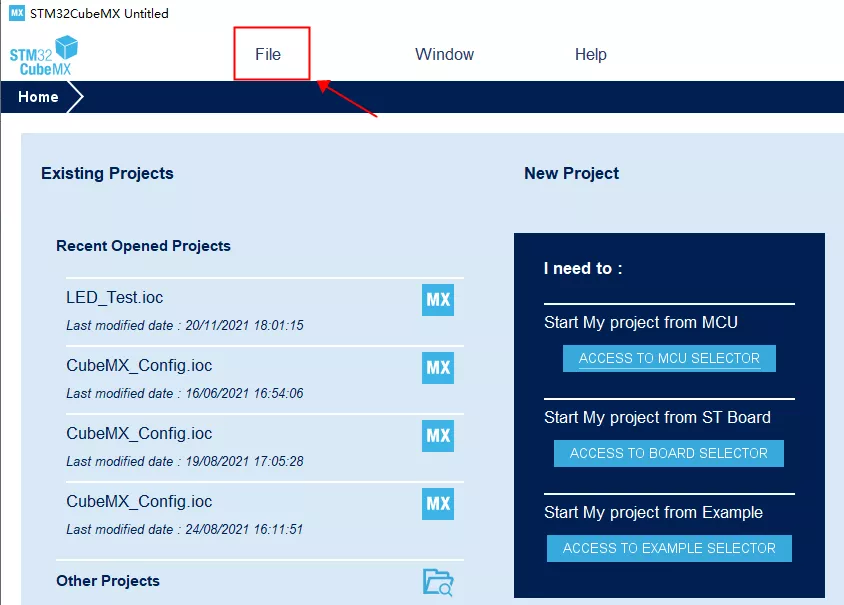The width and height of the screenshot is (844, 605).
Task: Click the MX icon beside LED_Test.ioc
Action: (438, 300)
